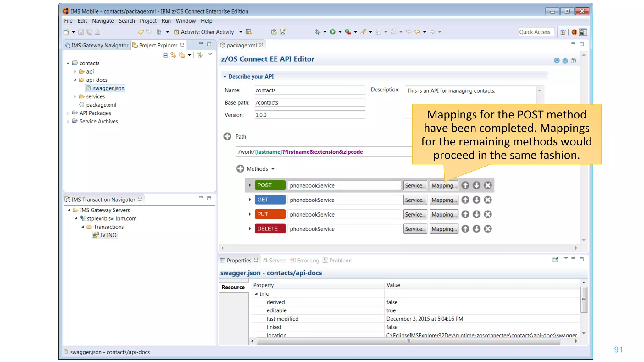Click the add Path plus icon
Screen dimensions: 644x362
click(227, 136)
